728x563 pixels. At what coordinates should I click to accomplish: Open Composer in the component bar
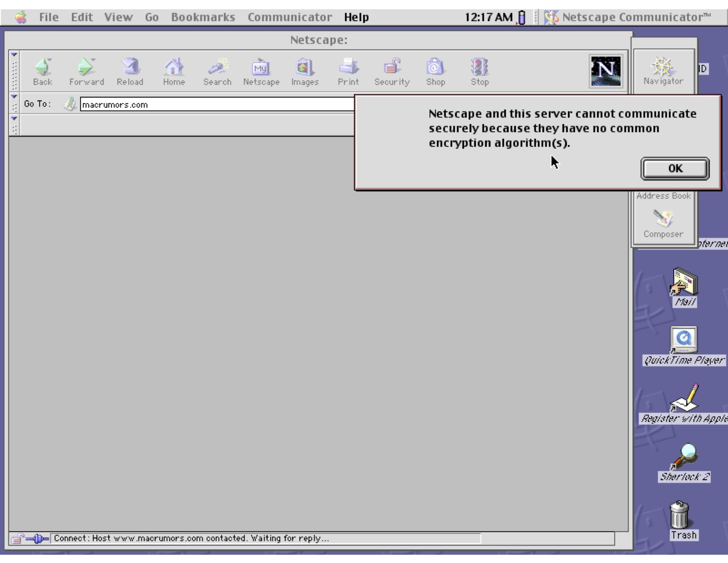[663, 223]
